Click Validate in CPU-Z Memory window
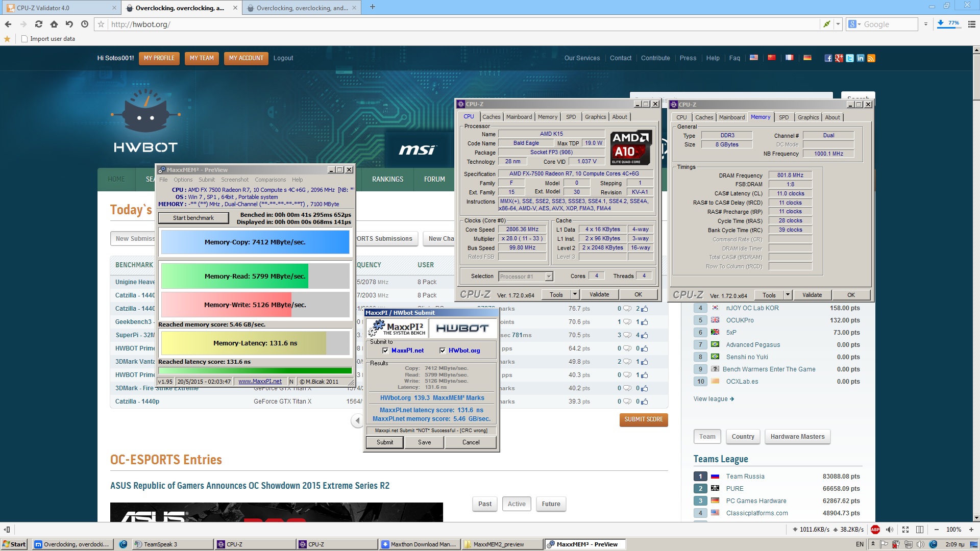 click(x=812, y=295)
